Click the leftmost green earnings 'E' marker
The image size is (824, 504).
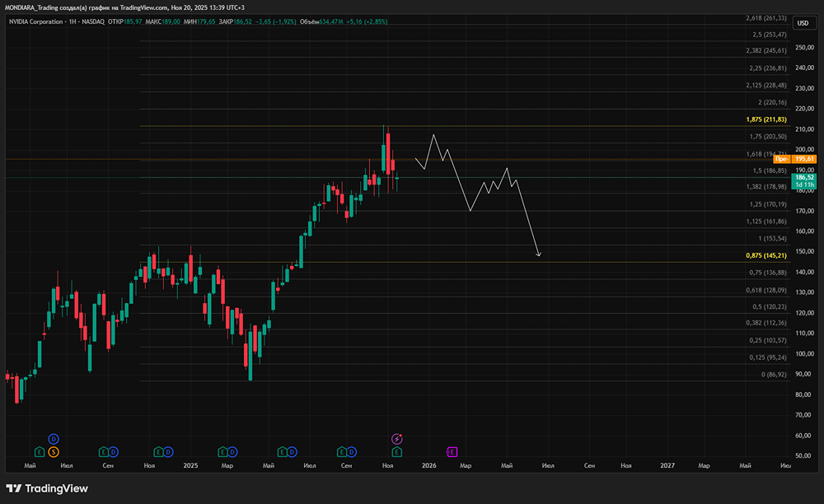click(x=39, y=451)
